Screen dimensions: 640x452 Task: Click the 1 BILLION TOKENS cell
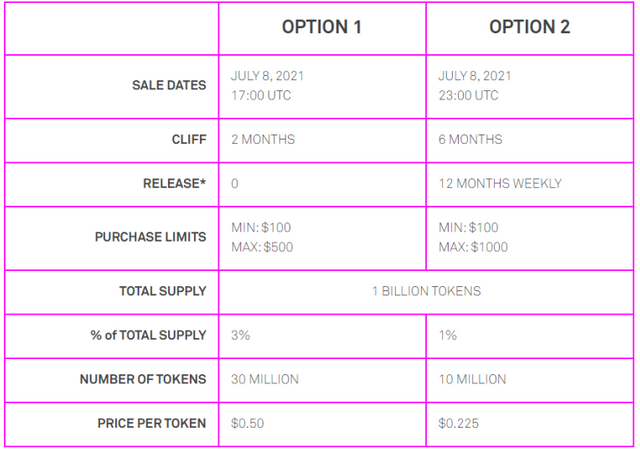(x=426, y=292)
